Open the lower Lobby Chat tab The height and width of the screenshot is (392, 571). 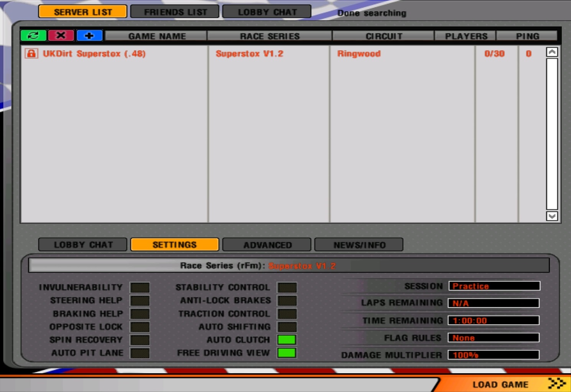(83, 244)
